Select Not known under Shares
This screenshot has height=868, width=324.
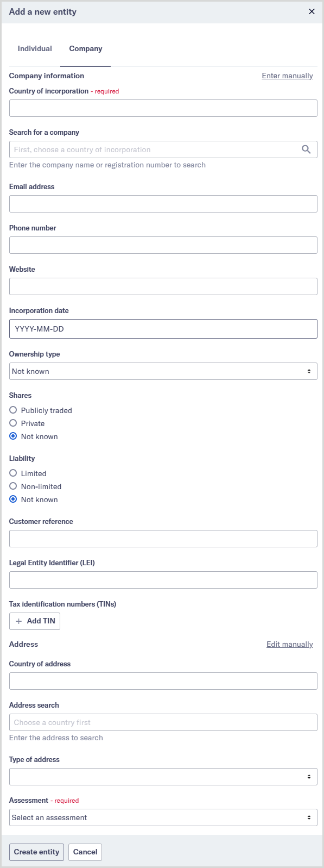(12, 436)
